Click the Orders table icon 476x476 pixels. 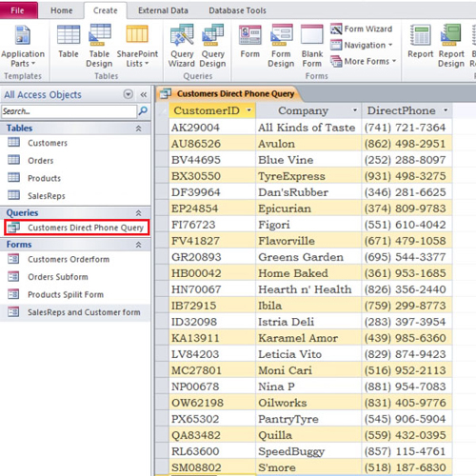tap(13, 160)
